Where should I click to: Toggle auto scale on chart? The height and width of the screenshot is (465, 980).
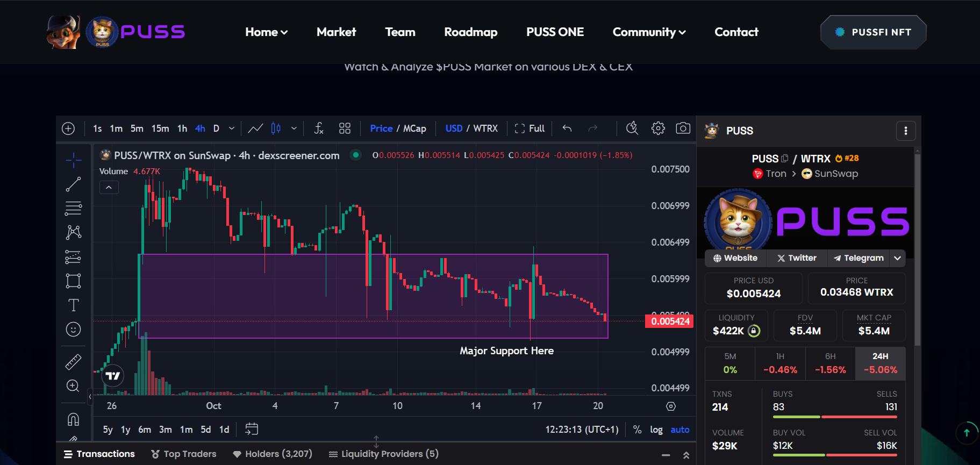[680, 430]
